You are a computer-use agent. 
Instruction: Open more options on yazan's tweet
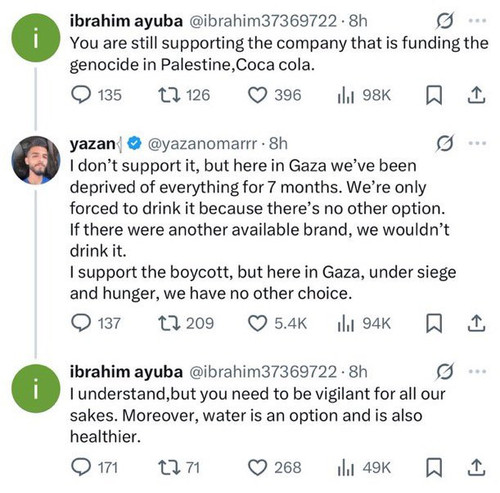pyautogui.click(x=477, y=143)
